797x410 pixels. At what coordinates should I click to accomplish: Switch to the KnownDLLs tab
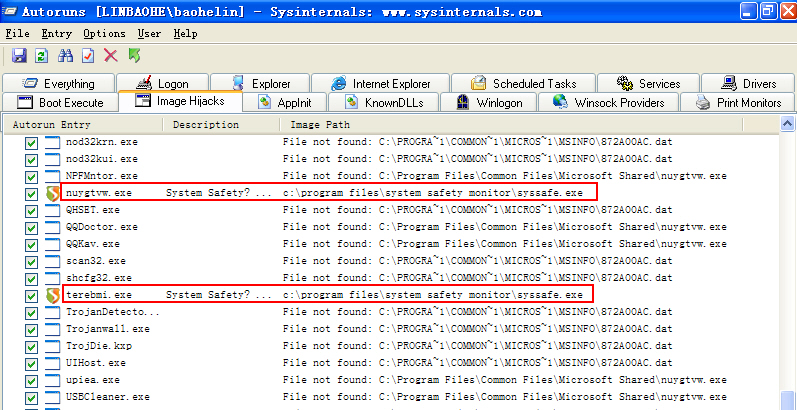pos(383,102)
